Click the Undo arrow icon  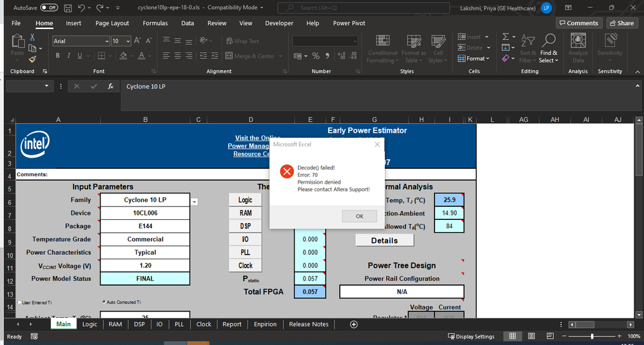81,8
